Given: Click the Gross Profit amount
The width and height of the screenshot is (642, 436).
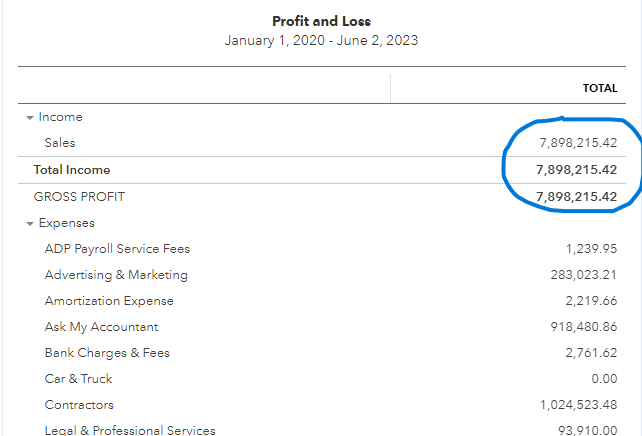Looking at the screenshot, I should (576, 197).
